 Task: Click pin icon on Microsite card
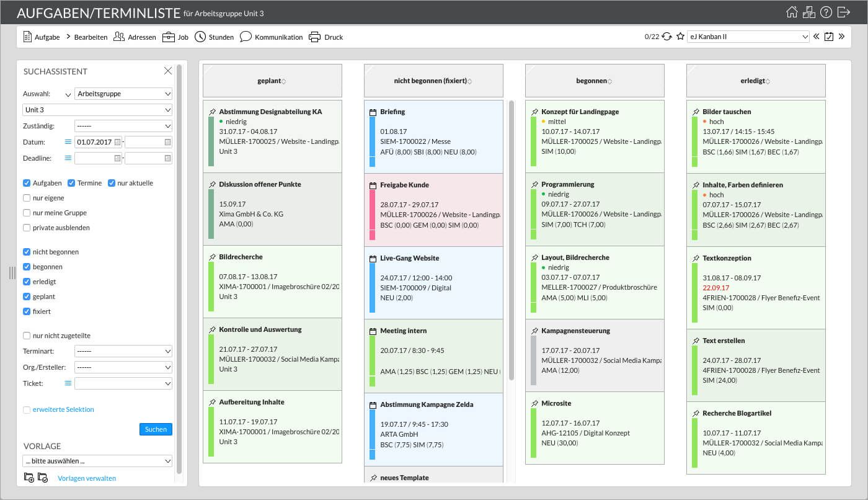(x=534, y=404)
